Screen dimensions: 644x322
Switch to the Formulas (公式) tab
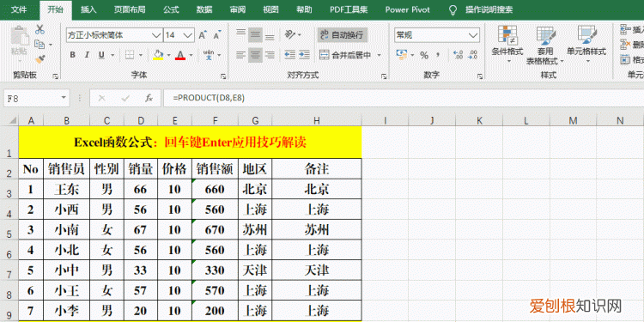pos(171,9)
